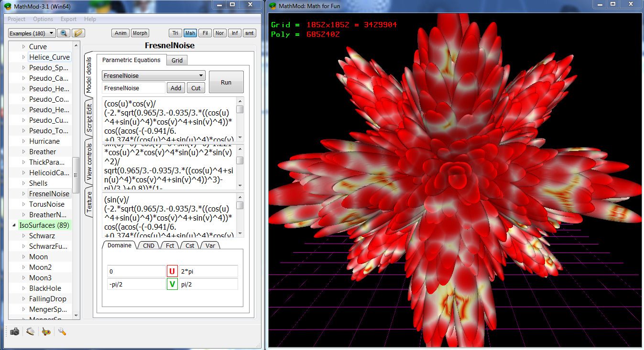
Task: Open the search magnifier next to Examples
Action: click(63, 33)
